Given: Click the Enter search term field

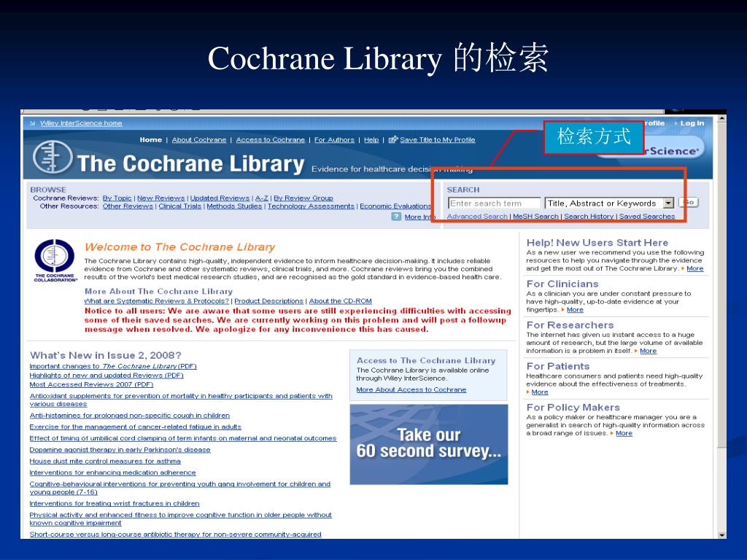Looking at the screenshot, I should [494, 203].
